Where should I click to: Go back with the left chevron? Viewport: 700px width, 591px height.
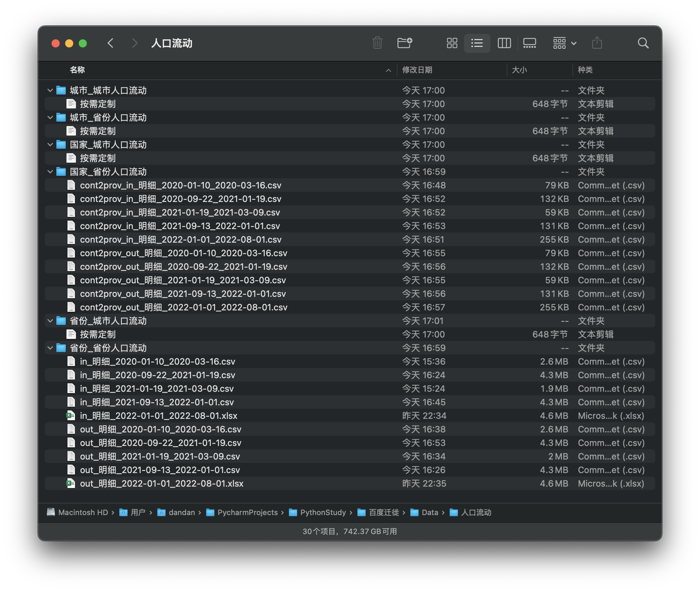[111, 43]
